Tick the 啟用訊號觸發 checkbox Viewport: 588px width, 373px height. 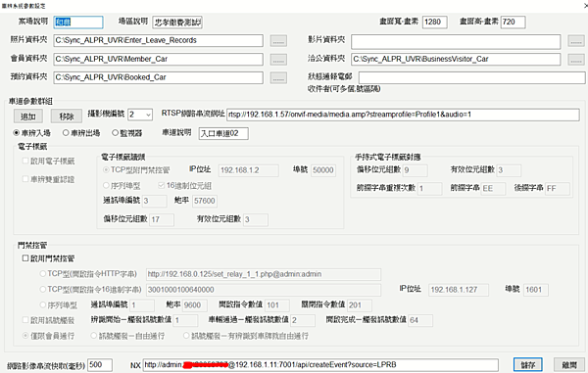coord(48,320)
